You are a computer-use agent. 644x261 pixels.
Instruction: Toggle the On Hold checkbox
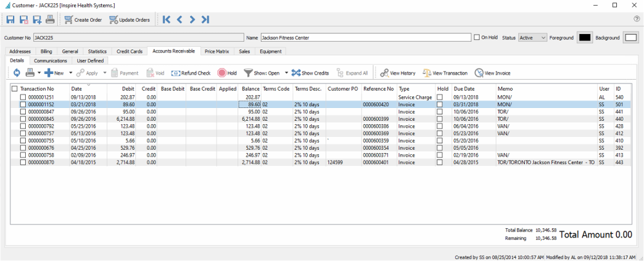[477, 38]
